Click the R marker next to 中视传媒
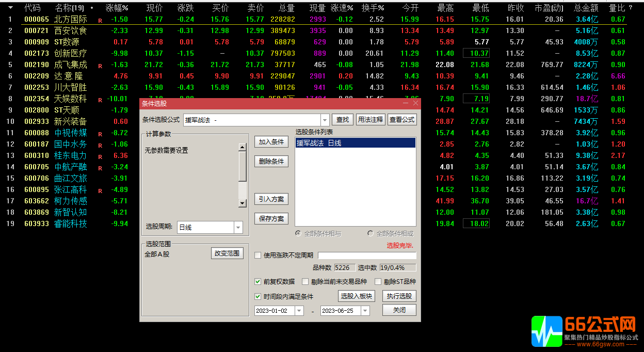Viewport: 644px width, 352px height. [x=100, y=134]
